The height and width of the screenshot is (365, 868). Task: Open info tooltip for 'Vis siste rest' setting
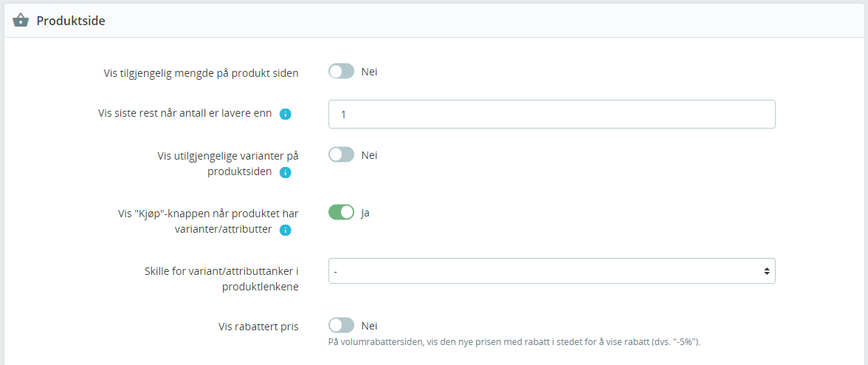[285, 114]
